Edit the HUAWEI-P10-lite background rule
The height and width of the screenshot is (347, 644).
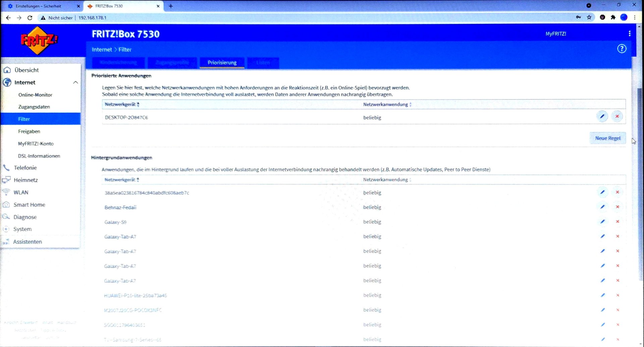pyautogui.click(x=602, y=295)
